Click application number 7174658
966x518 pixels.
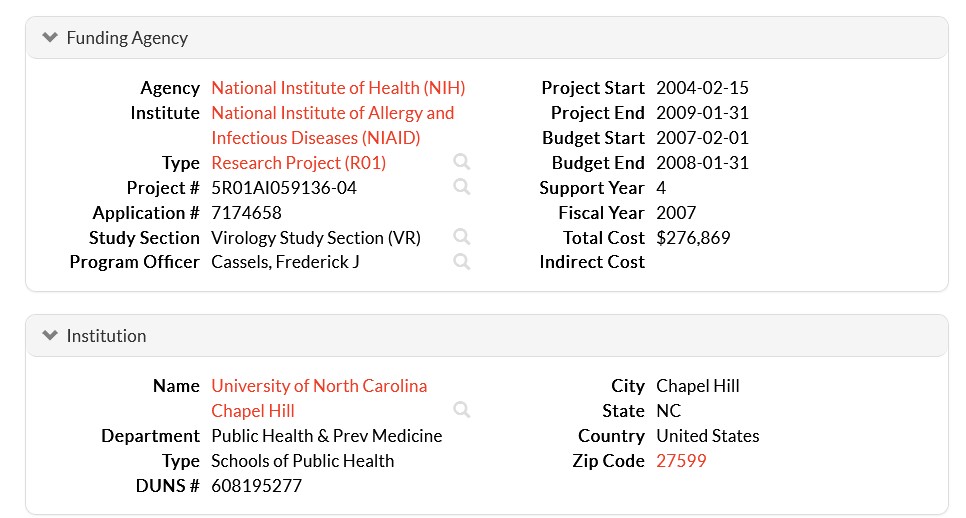tap(246, 213)
